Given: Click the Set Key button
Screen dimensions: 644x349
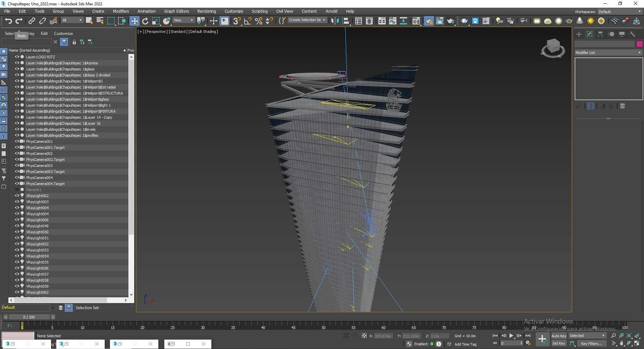Looking at the screenshot, I should 558,343.
